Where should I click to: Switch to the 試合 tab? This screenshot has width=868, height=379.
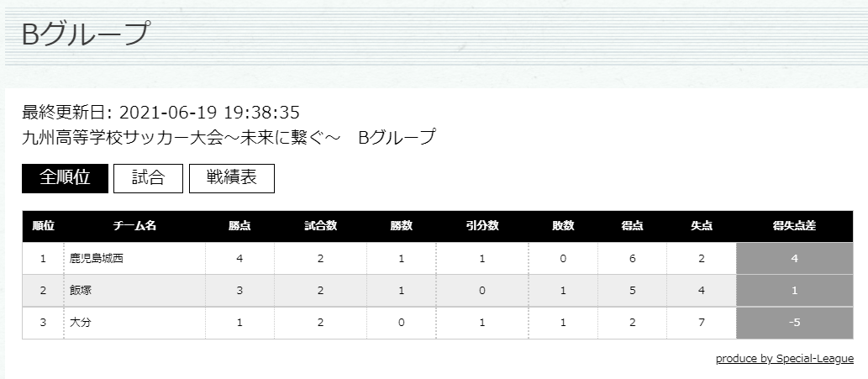pyautogui.click(x=148, y=178)
